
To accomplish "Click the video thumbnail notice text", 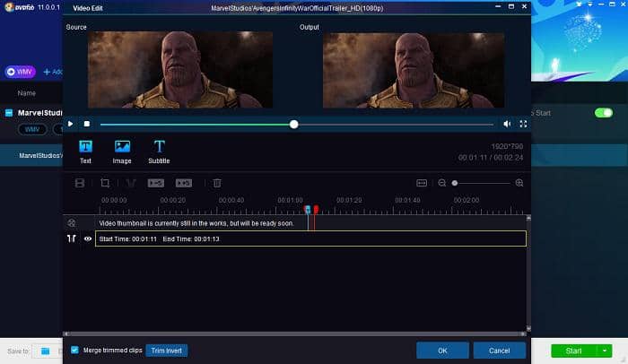I will pyautogui.click(x=196, y=223).
